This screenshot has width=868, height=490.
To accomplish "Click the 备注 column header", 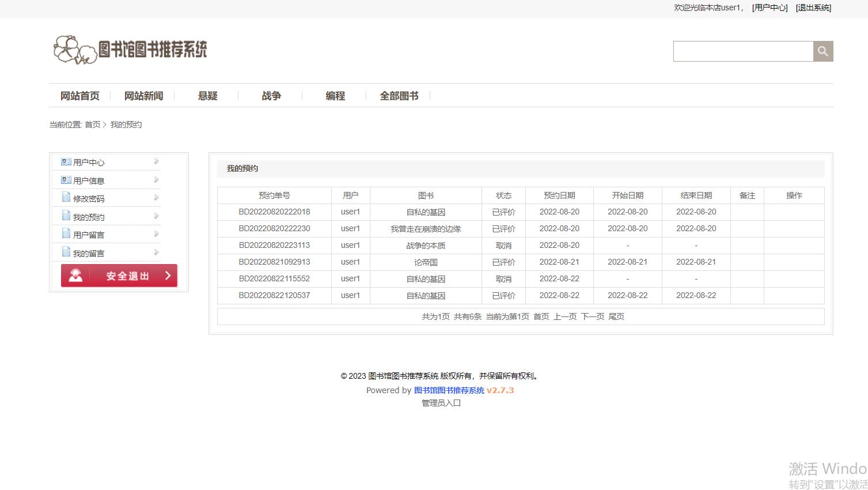I will [747, 195].
